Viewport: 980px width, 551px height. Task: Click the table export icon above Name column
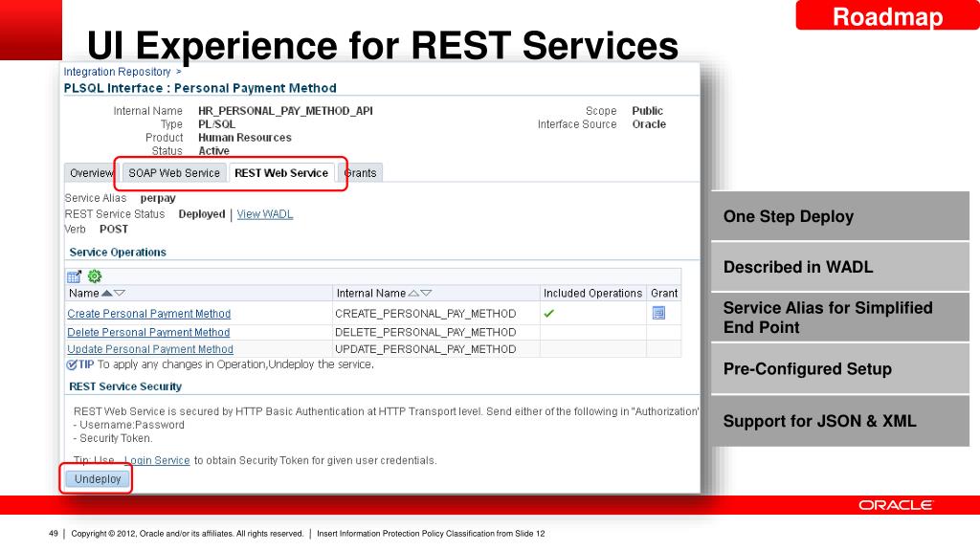[74, 276]
